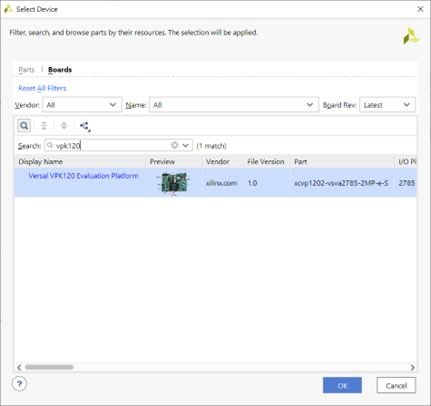Sort by Part column header

[x=342, y=162]
